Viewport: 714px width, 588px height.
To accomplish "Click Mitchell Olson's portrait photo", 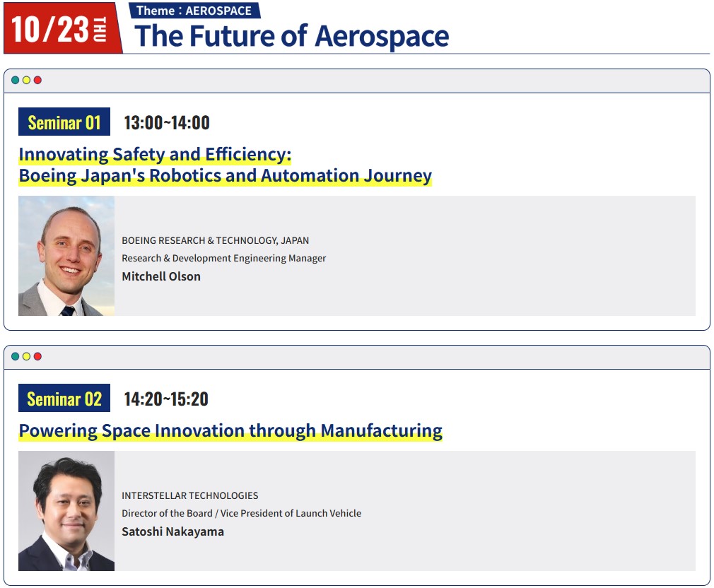I will point(66,256).
